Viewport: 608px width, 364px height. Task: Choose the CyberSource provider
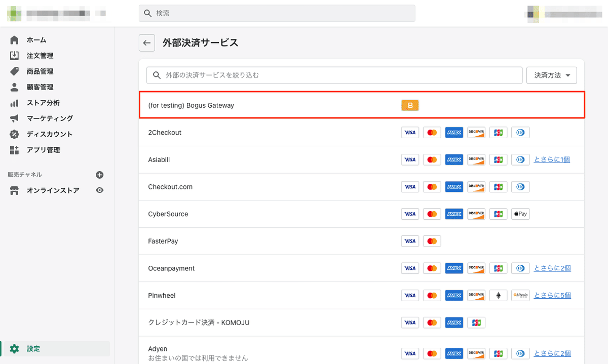tap(168, 214)
